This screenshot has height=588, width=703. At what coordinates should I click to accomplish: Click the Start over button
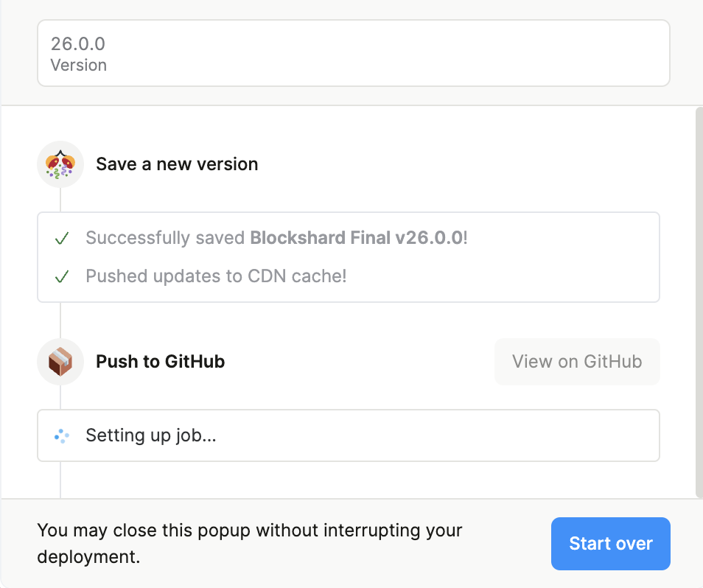point(610,544)
